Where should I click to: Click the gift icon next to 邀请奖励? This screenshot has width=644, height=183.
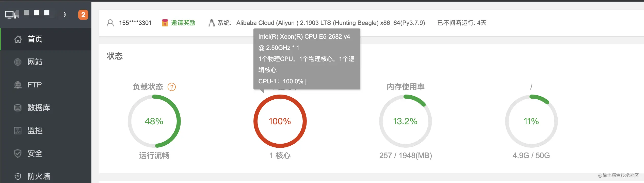point(165,23)
